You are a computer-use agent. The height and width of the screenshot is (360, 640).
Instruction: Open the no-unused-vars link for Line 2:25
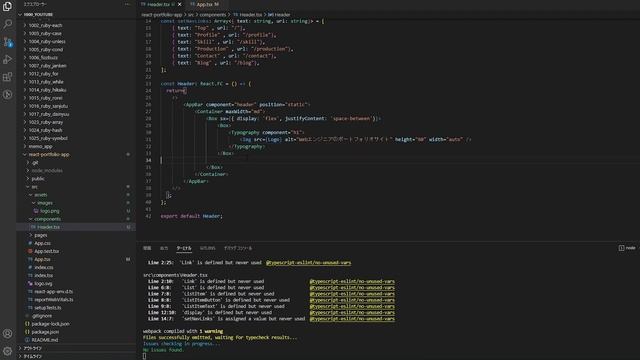coord(308,263)
